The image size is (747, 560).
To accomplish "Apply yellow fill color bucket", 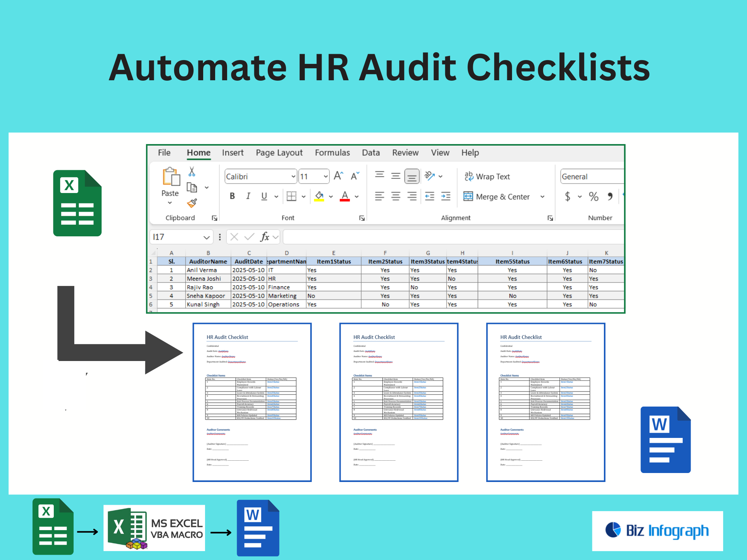I will [319, 196].
